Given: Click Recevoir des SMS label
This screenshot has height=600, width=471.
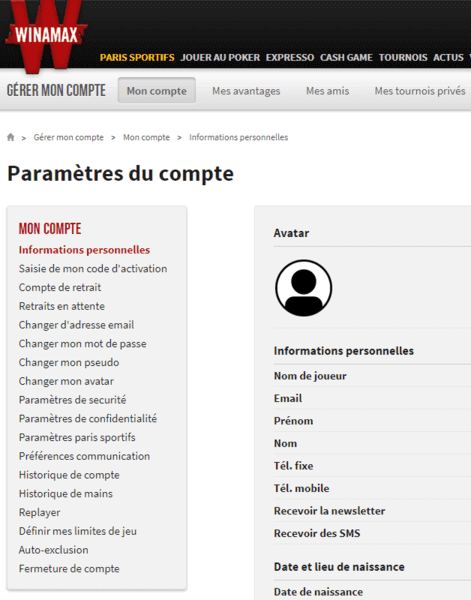Looking at the screenshot, I should [317, 533].
